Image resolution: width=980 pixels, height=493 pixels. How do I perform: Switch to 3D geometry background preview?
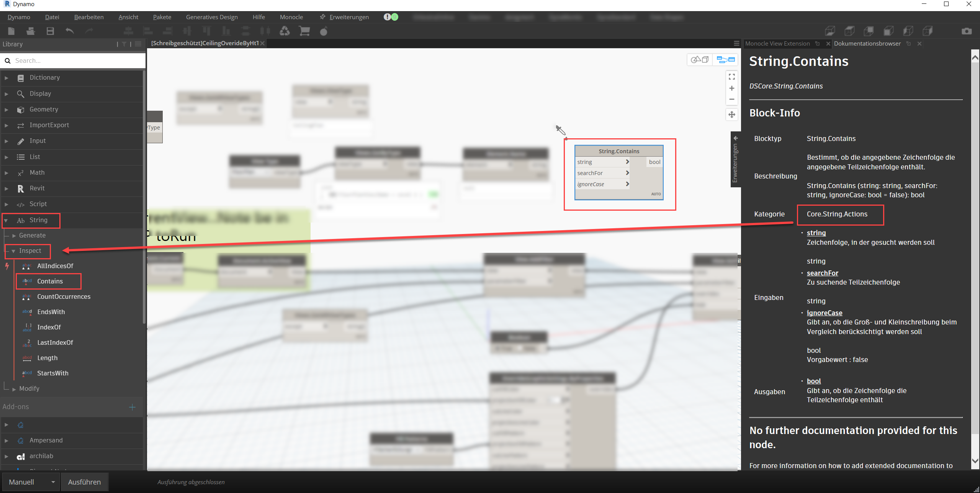pos(700,59)
